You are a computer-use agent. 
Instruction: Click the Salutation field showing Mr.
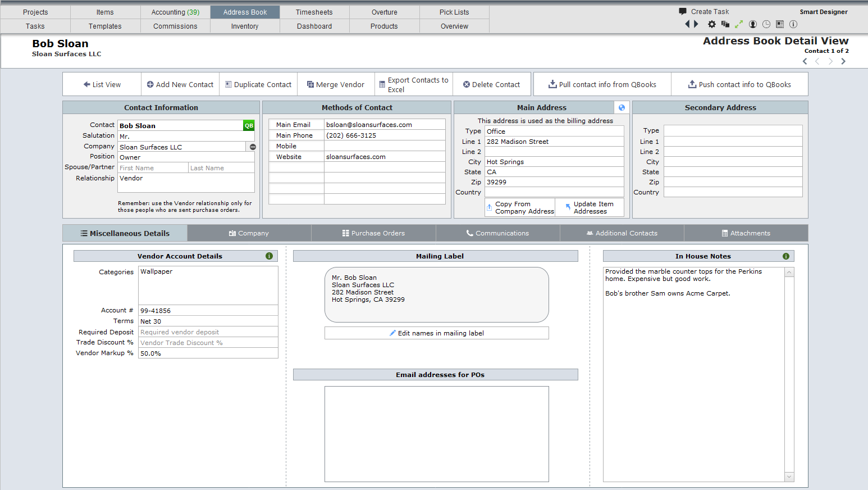[186, 136]
